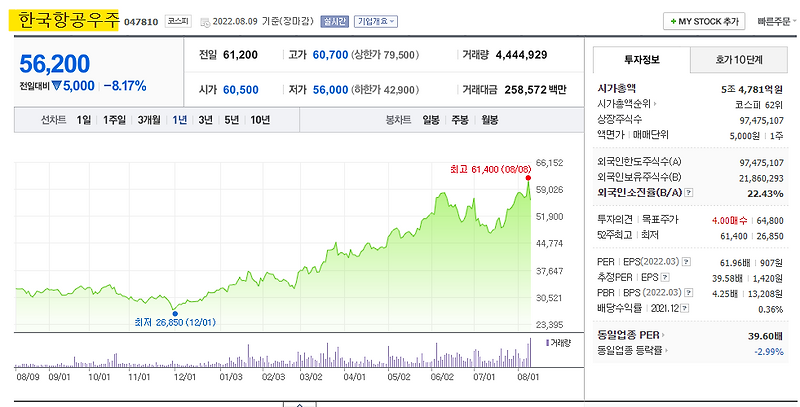The width and height of the screenshot is (800, 407).
Task: Click the 고가 value 60,700
Action: pos(330,55)
